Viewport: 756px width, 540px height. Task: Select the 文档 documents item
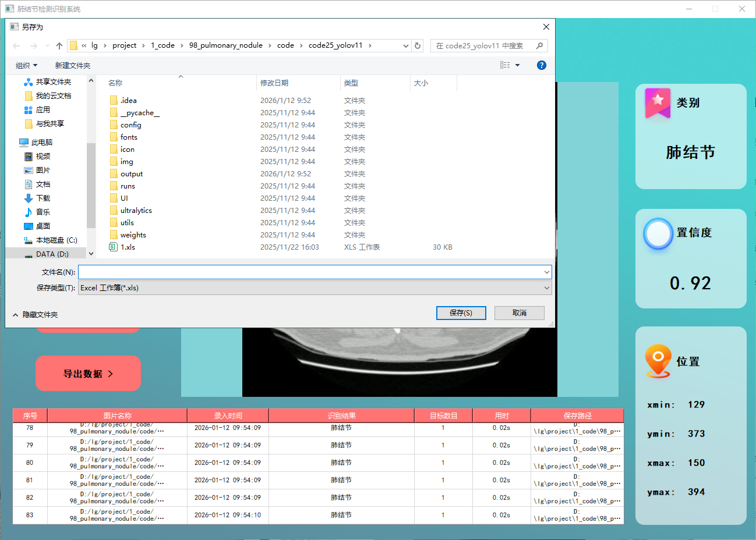click(43, 184)
